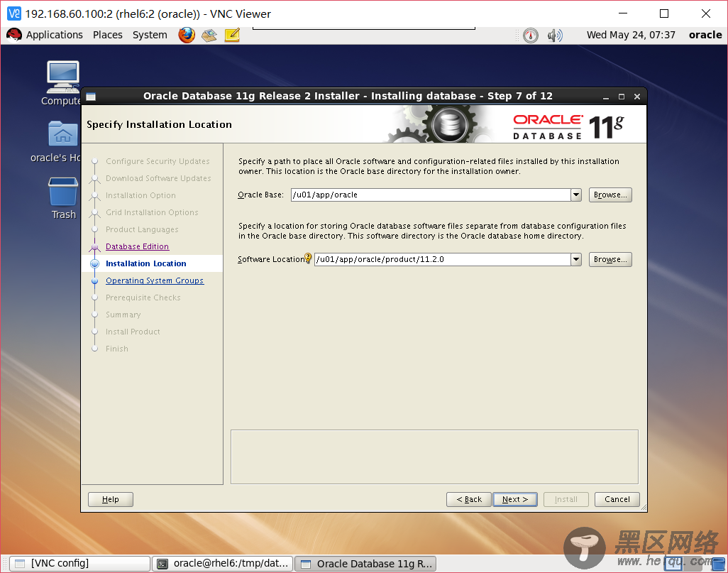Click the Back button
This screenshot has width=728, height=573.
tap(469, 499)
